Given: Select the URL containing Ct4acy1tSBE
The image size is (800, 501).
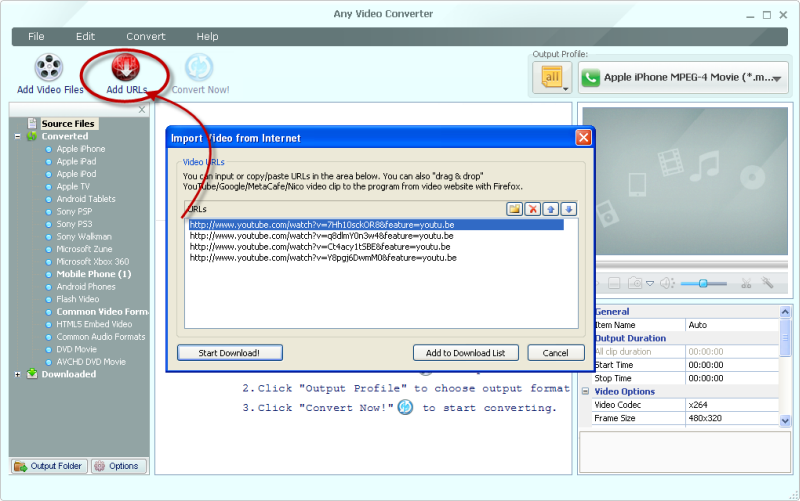Looking at the screenshot, I should pyautogui.click(x=320, y=247).
